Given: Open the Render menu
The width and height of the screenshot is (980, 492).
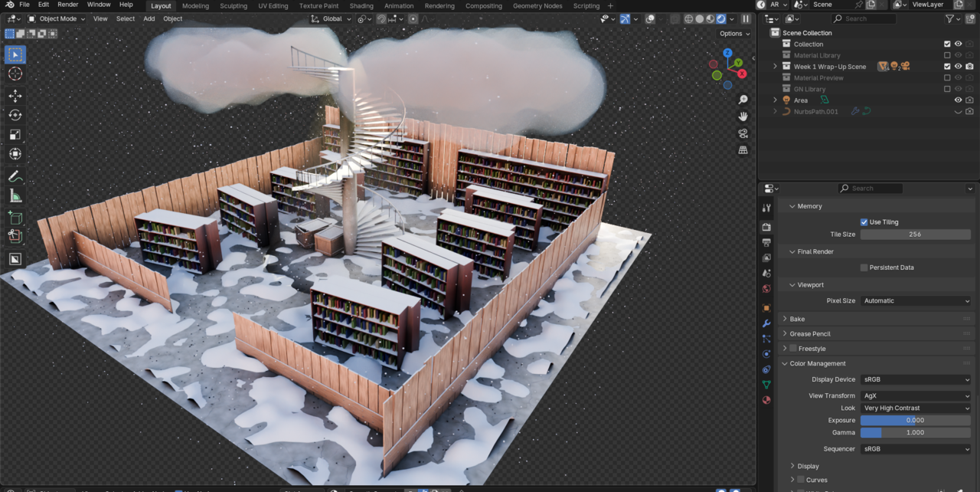Looking at the screenshot, I should (68, 5).
